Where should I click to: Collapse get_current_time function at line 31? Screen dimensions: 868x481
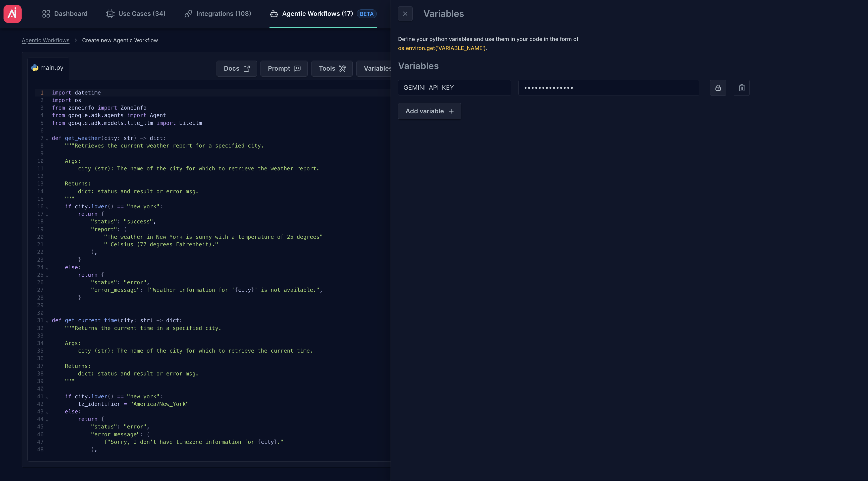click(47, 321)
